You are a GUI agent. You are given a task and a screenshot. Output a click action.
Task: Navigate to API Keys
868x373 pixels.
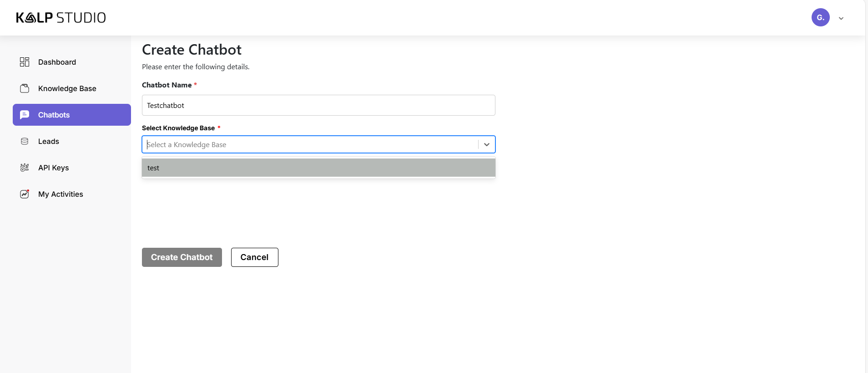[x=53, y=168]
